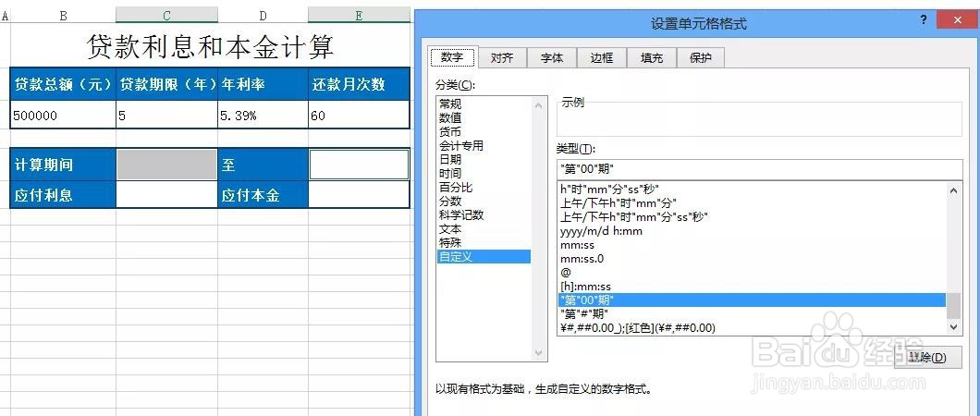
Task: Choose the ¥#,##0.00 red currency format
Action: coord(752,327)
